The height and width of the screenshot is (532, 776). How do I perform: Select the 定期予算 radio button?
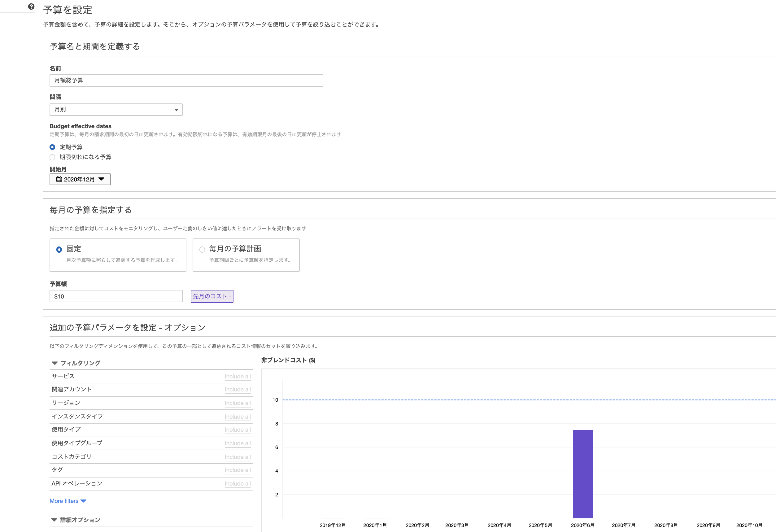52,147
